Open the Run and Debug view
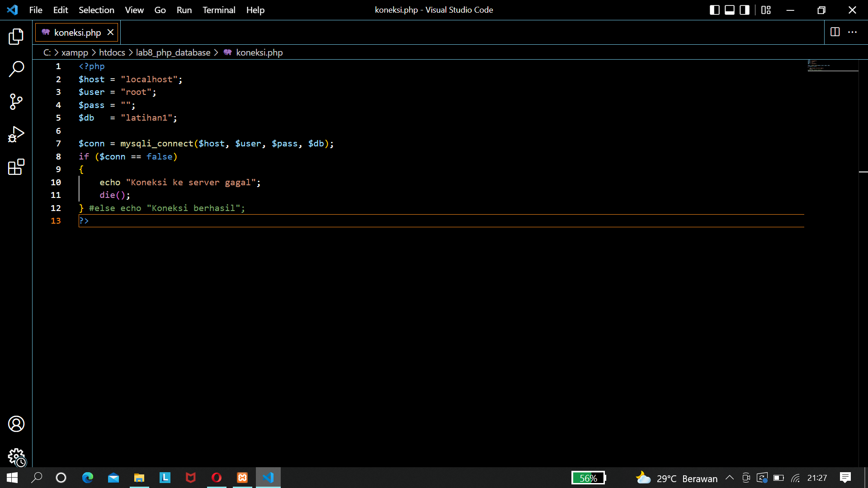 (16, 134)
